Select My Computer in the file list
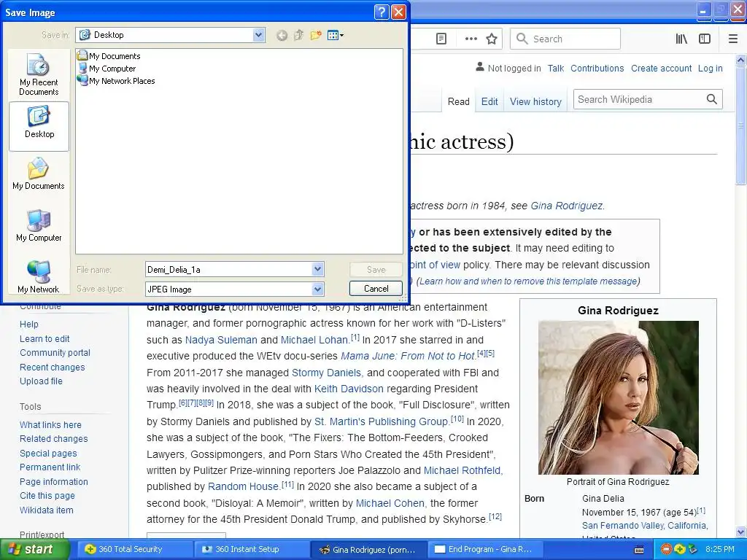The image size is (747, 560). pos(107,68)
